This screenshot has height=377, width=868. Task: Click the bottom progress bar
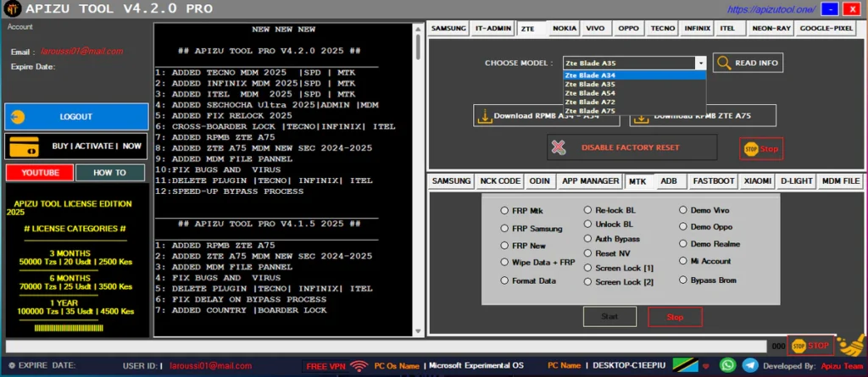386,346
